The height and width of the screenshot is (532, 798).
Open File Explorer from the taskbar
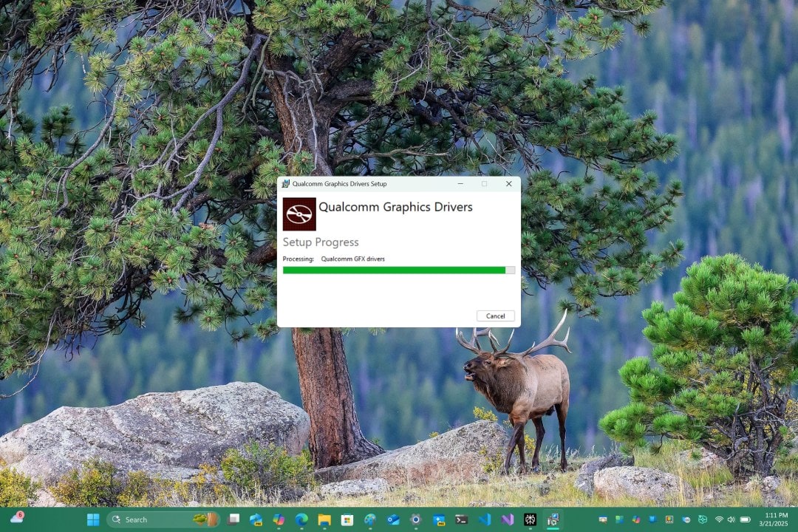[324, 519]
